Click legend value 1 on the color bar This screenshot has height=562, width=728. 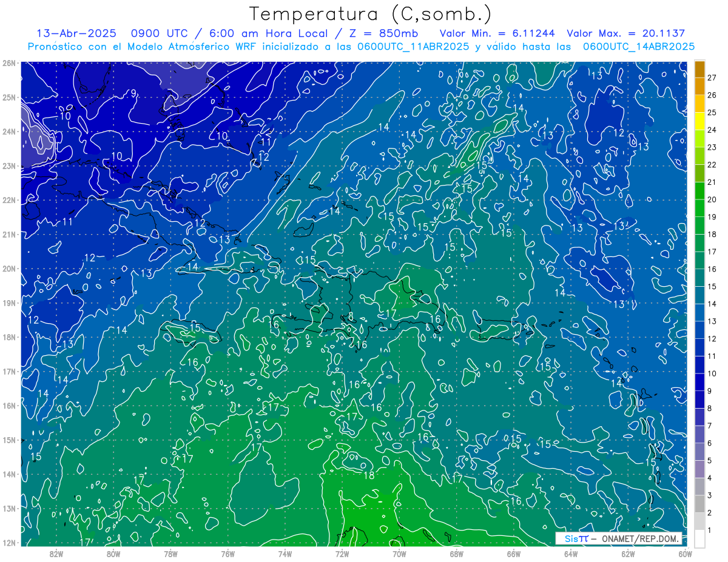(x=710, y=530)
